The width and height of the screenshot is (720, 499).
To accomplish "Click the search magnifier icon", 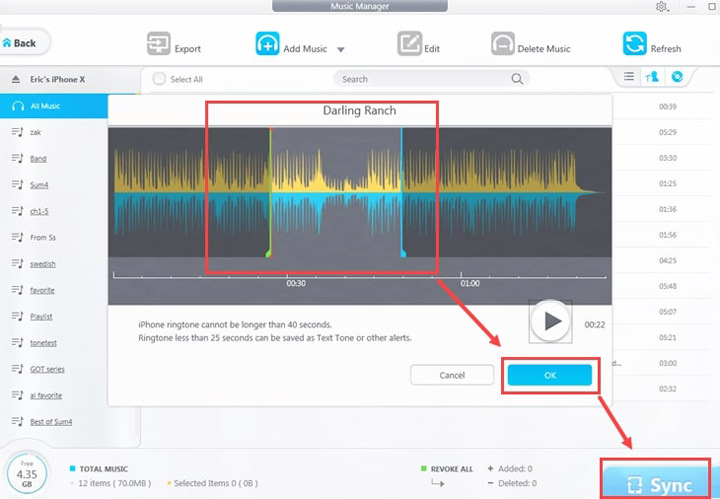I will coord(517,79).
